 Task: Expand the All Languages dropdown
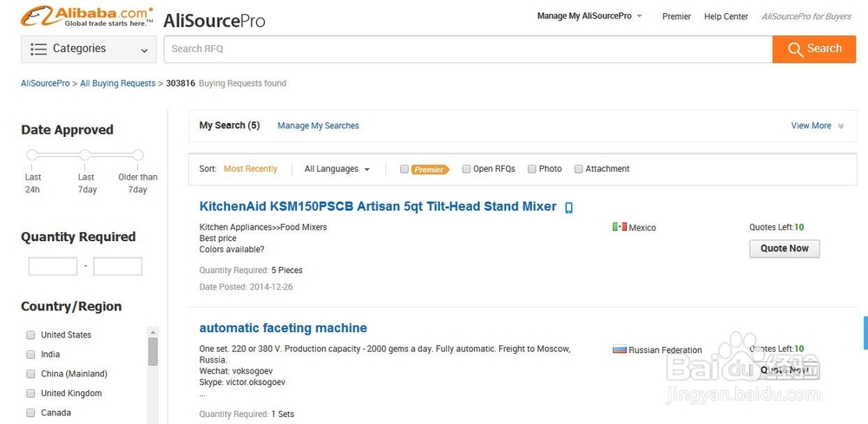tap(338, 169)
